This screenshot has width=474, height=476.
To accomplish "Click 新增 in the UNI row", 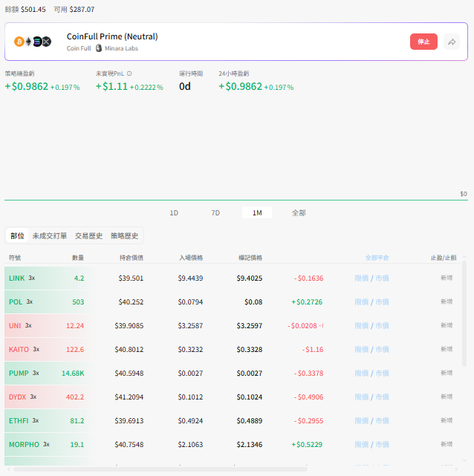I will 447,325.
